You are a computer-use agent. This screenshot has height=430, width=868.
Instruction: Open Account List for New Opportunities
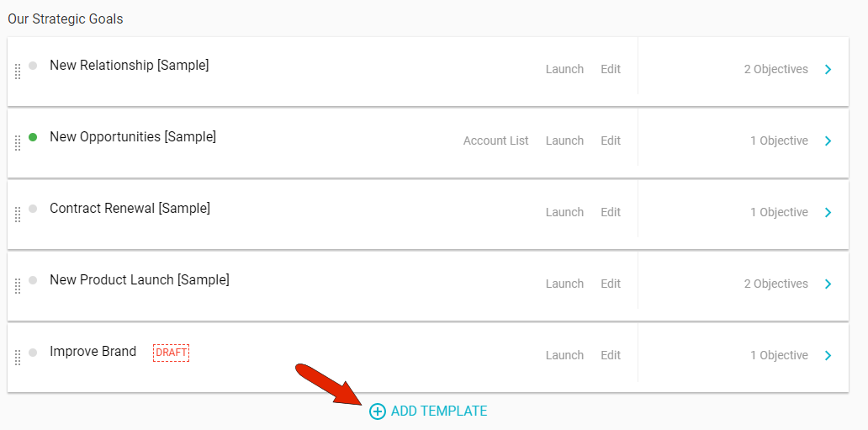click(495, 141)
